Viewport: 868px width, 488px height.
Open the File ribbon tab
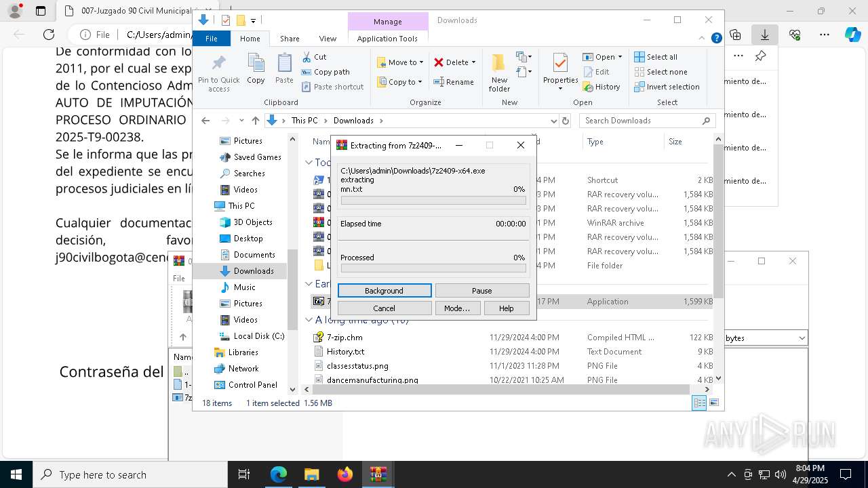tap(212, 39)
